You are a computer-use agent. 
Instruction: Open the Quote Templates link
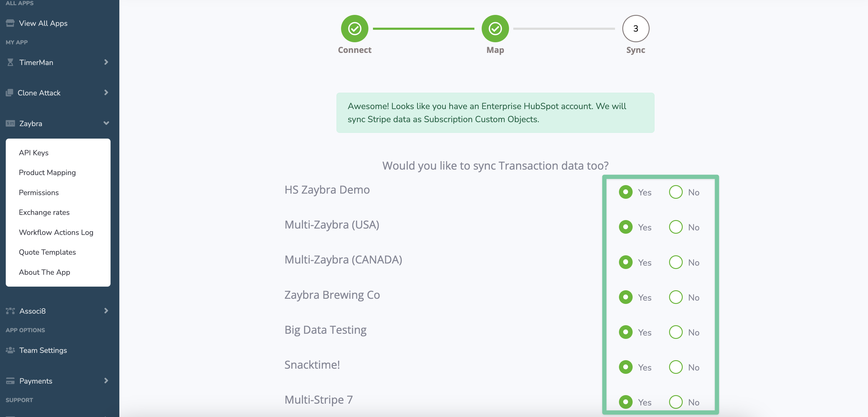point(47,252)
